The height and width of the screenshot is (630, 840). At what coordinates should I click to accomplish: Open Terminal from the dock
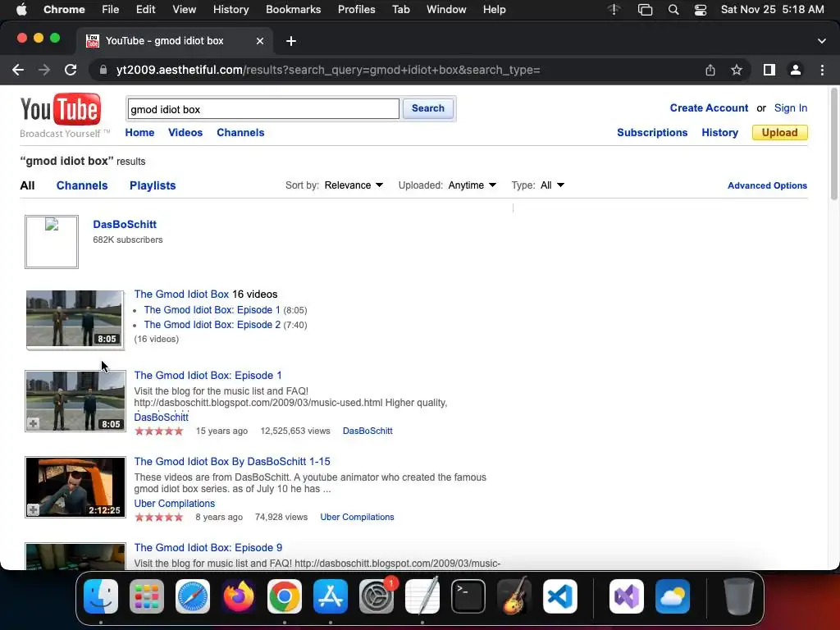(468, 596)
